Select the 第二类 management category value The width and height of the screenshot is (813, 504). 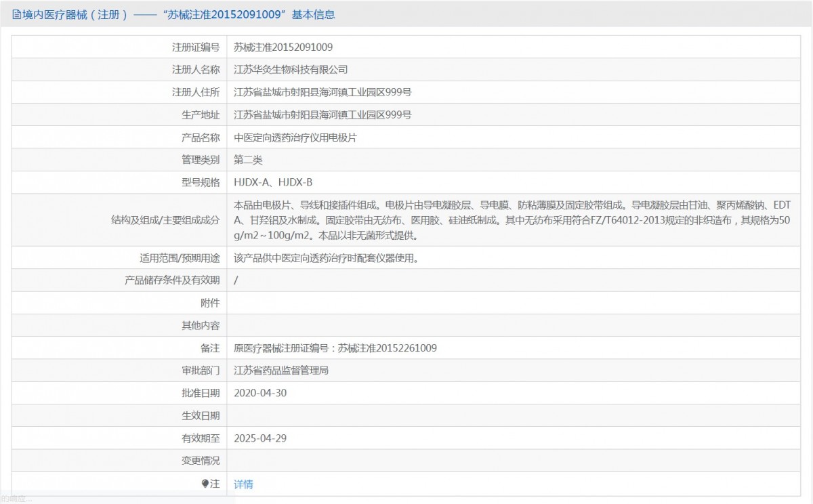(x=248, y=160)
